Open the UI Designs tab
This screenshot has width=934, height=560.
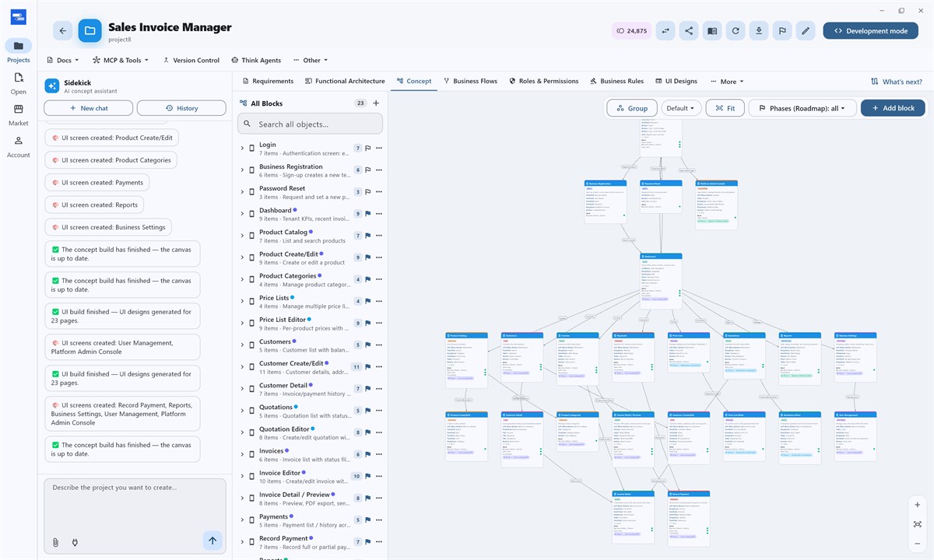tap(676, 81)
